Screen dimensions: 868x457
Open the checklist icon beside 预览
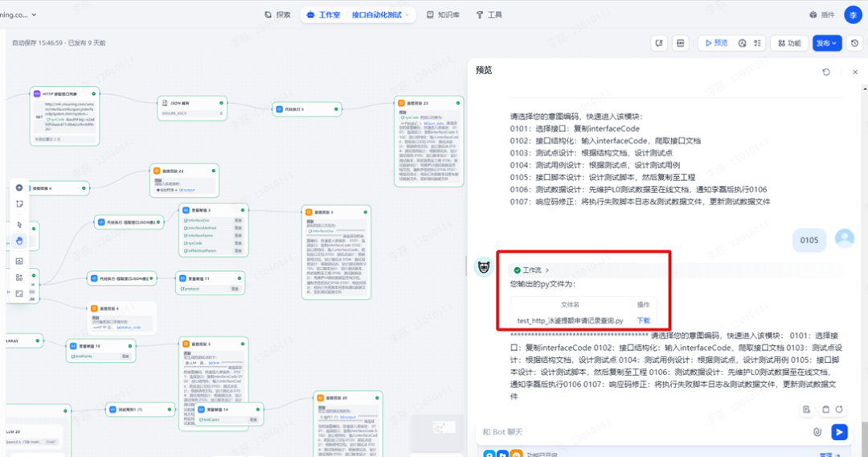(x=757, y=43)
